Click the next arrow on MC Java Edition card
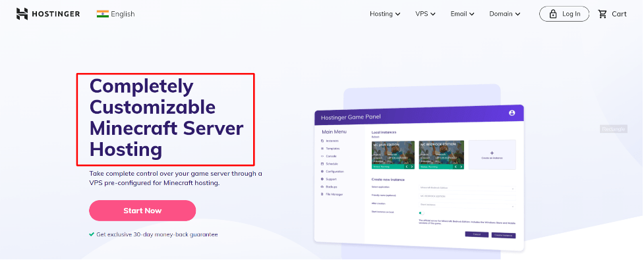Image resolution: width=644 pixels, height=260 pixels. click(412, 167)
